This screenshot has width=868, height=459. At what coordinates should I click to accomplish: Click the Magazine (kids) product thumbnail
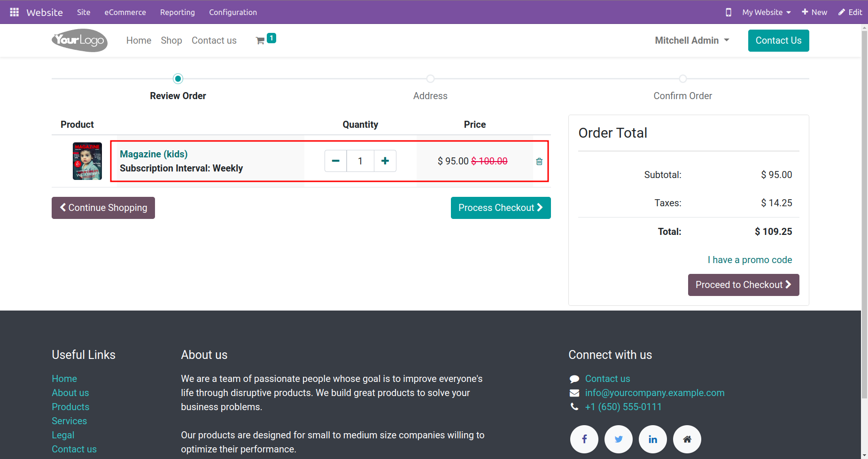pyautogui.click(x=87, y=161)
